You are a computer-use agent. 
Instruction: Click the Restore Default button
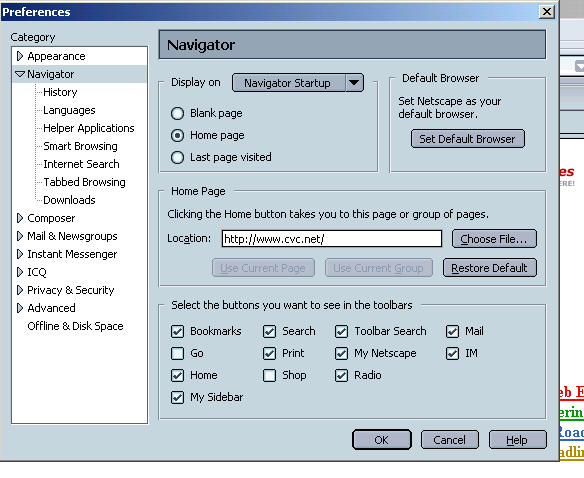tap(490, 268)
